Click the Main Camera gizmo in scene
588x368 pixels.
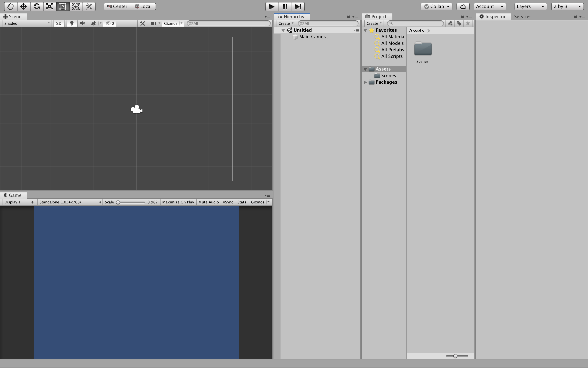click(x=137, y=109)
